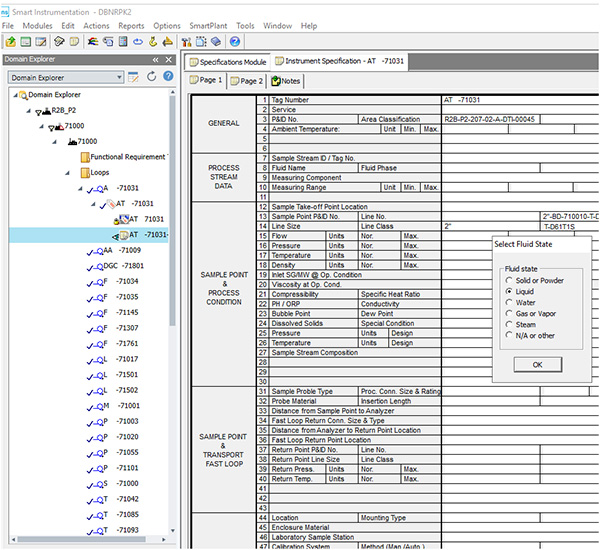Collapse the R2B_P2 tree node

point(28,111)
